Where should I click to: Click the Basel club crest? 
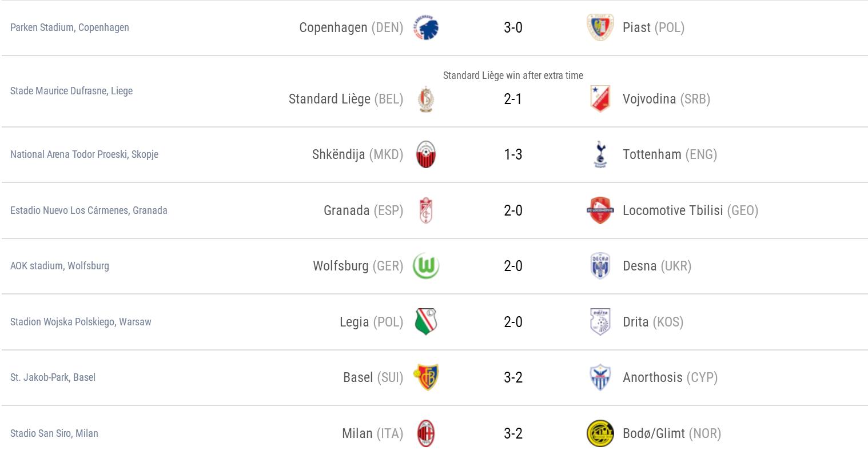(x=426, y=377)
